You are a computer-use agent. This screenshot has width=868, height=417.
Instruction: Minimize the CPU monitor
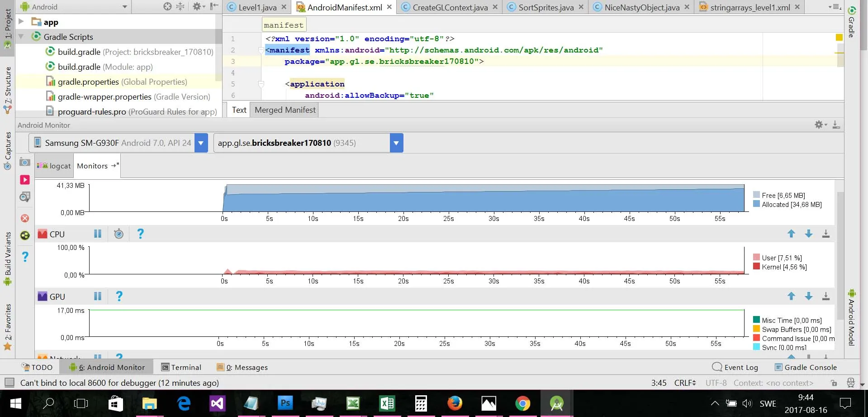click(x=825, y=234)
